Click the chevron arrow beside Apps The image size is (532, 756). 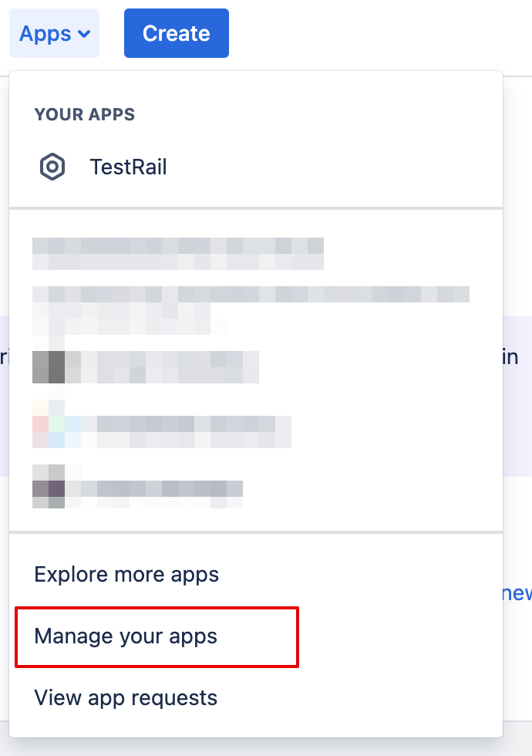[84, 34]
